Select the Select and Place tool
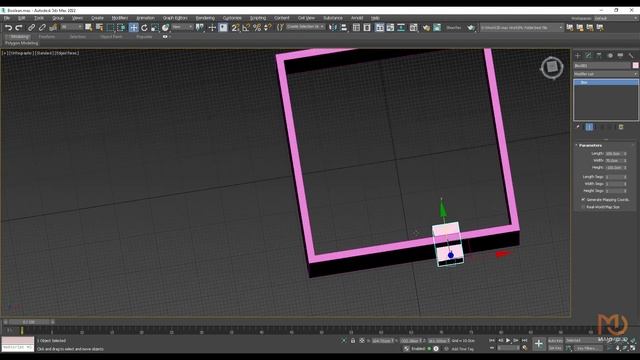Viewport: 640px width, 360px height. [x=165, y=28]
